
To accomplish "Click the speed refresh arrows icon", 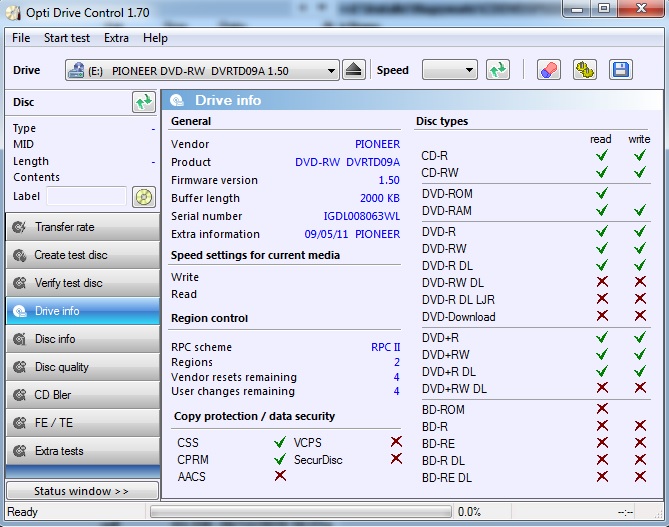I will click(x=497, y=70).
